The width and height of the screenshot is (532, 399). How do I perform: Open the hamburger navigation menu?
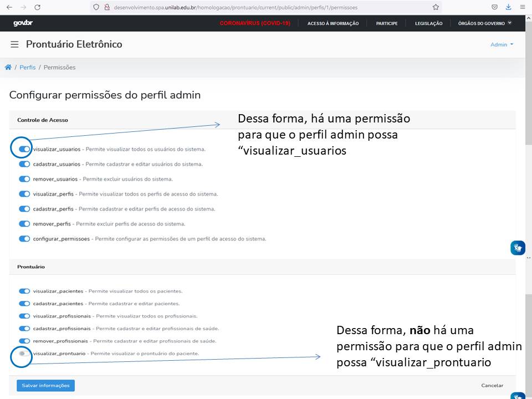(x=14, y=44)
